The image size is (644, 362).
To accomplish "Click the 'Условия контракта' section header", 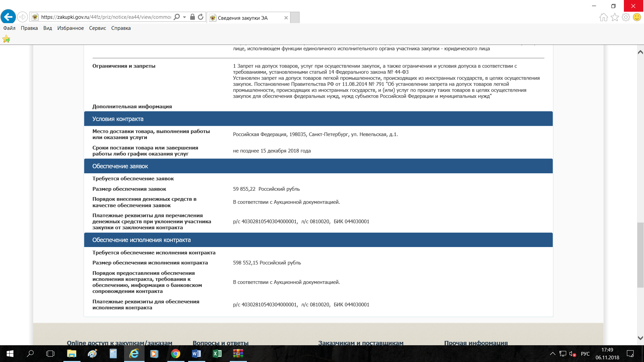I will (318, 119).
